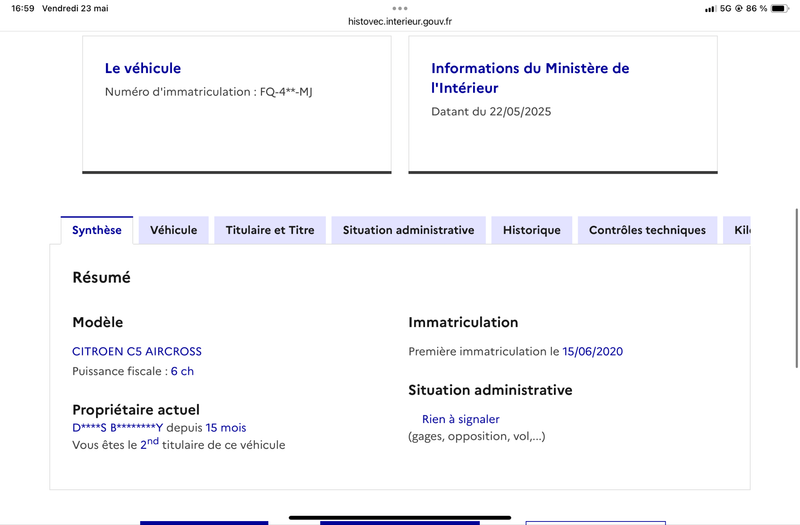
Task: Select the partially visible Kilométrage tab
Action: coord(737,230)
